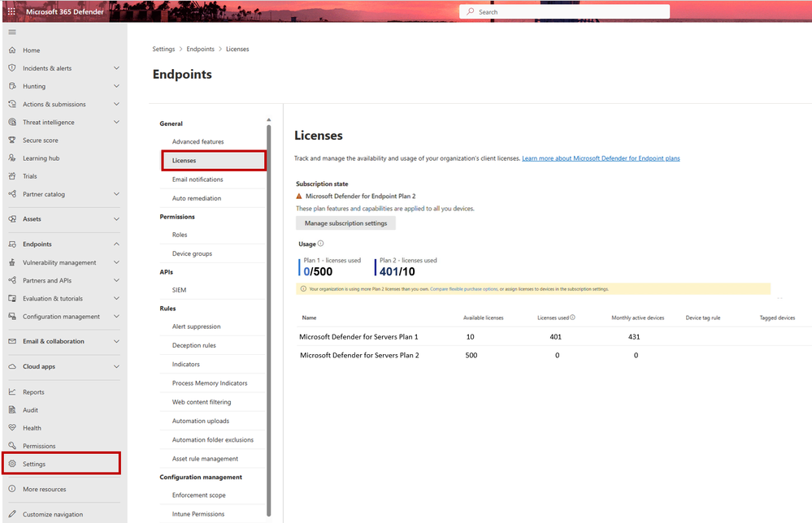Click the Permissions key icon

tap(12, 445)
